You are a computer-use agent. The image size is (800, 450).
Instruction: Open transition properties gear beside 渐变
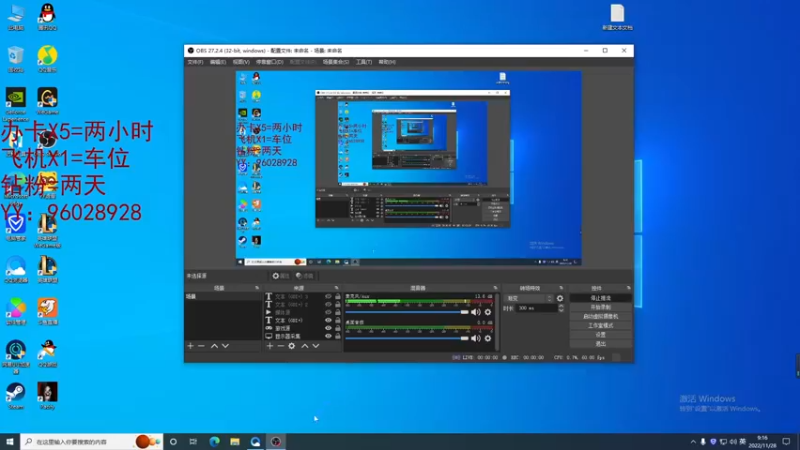[560, 298]
